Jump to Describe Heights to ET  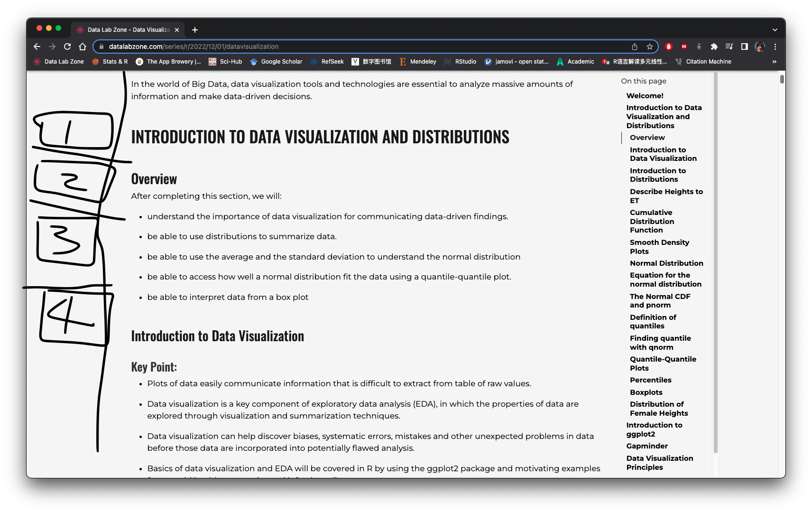[666, 196]
